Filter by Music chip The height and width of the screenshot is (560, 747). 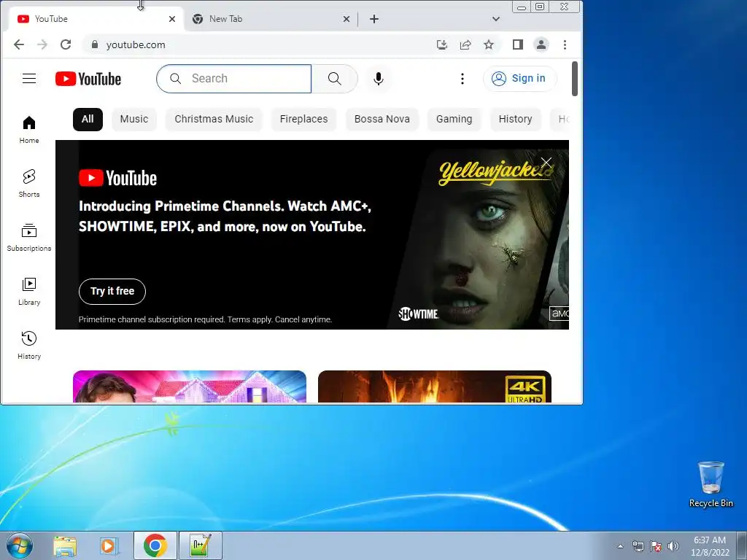[x=134, y=119]
